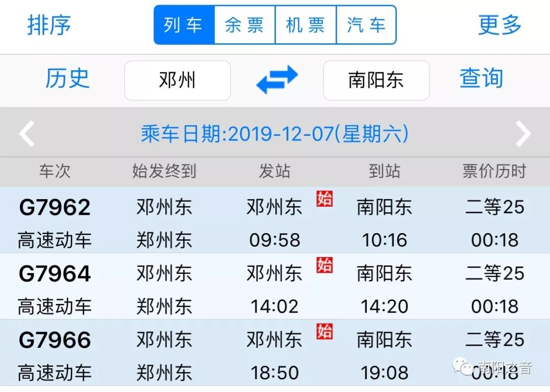The image size is (550, 392).
Task: Open 历史 search history
Action: pos(67,79)
